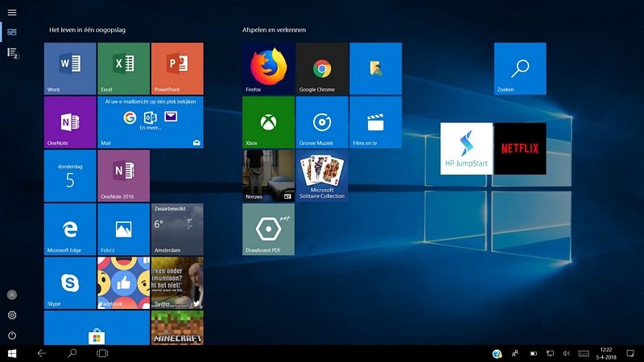Open the Groove Muziek tile

(x=322, y=122)
